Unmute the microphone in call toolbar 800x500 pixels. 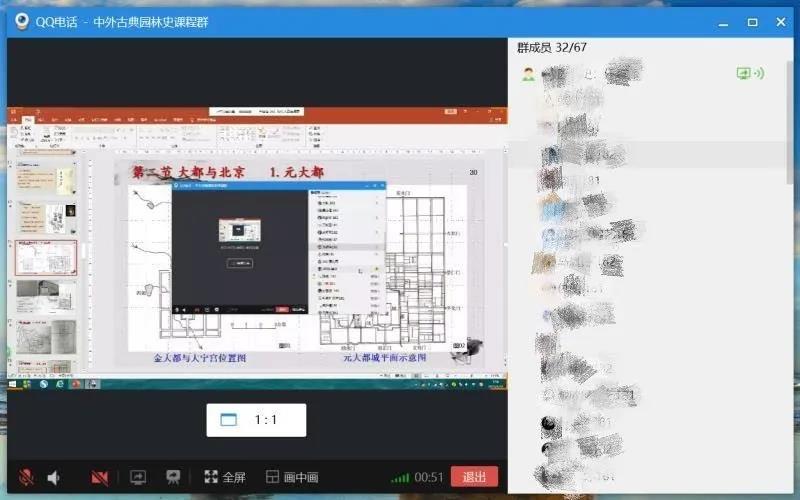[x=26, y=477]
